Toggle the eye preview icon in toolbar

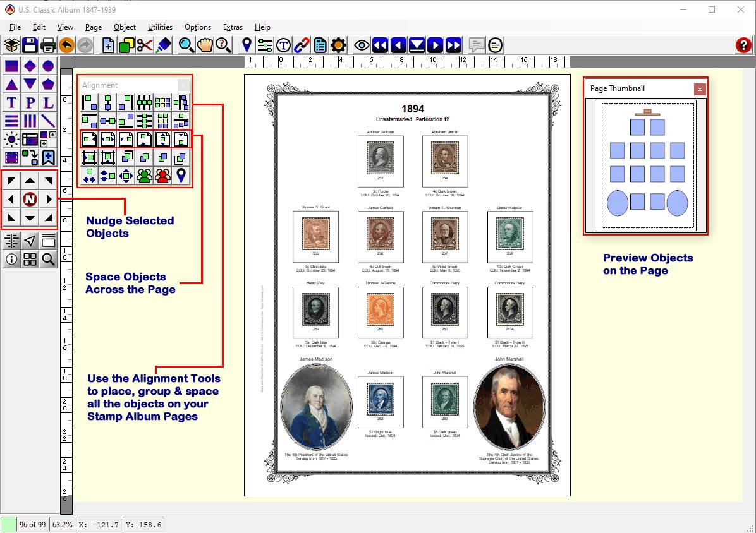click(x=362, y=45)
